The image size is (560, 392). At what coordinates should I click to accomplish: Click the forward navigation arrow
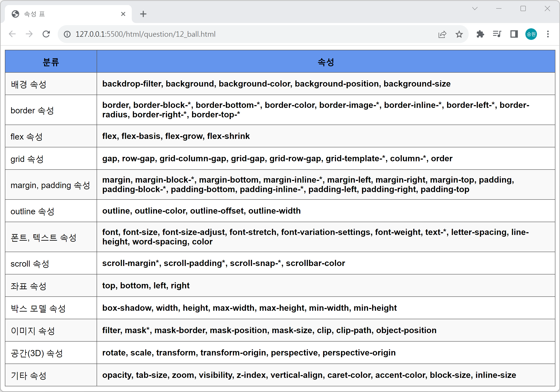29,34
